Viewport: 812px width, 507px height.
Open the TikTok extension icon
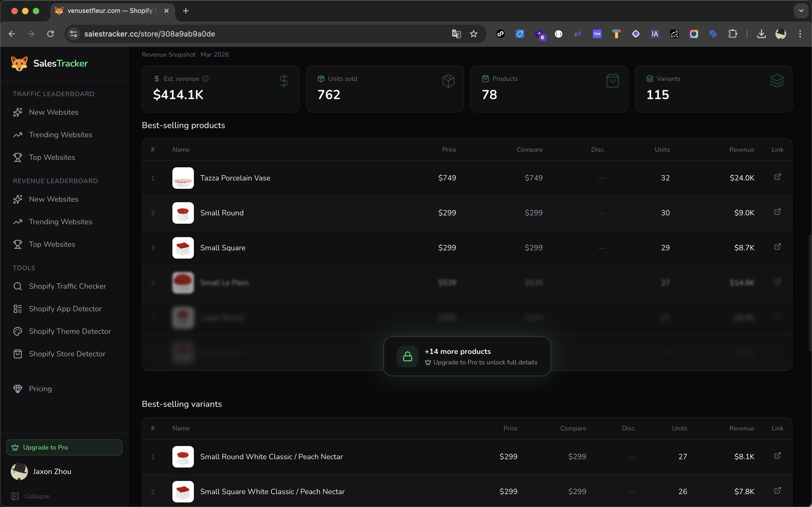point(501,34)
